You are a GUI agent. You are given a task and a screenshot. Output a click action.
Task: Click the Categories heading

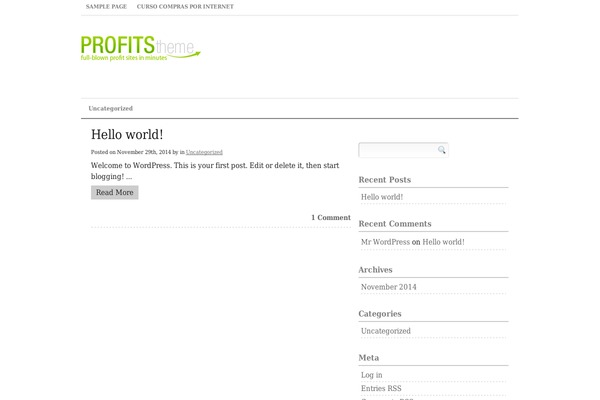(x=380, y=313)
